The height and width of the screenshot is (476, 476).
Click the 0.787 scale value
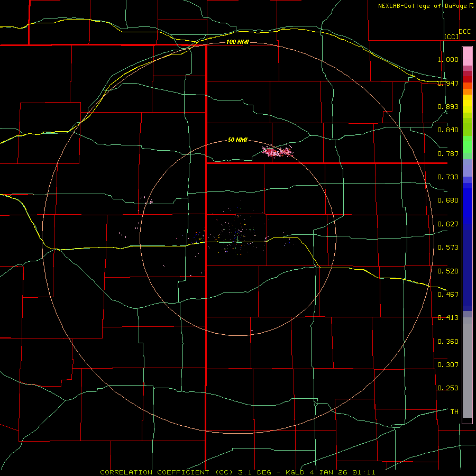[x=448, y=153]
